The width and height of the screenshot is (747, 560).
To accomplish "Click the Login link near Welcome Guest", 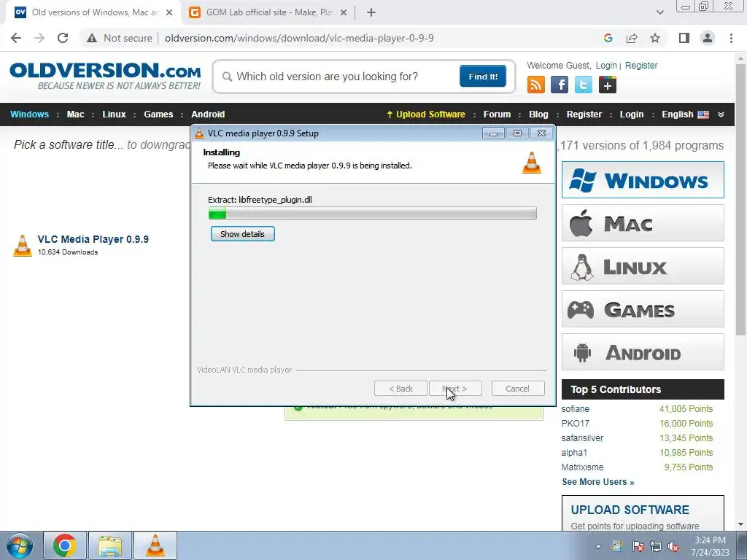I will point(606,65).
